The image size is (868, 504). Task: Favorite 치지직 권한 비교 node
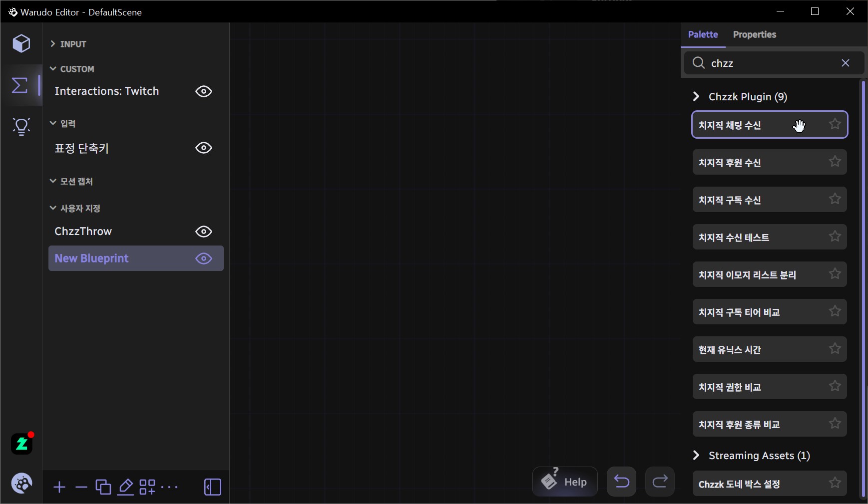835,386
